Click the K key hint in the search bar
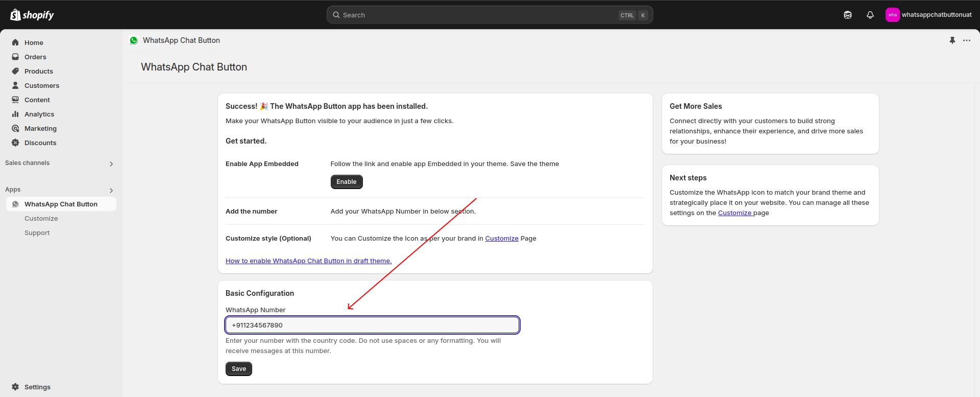This screenshot has width=980, height=397. click(x=643, y=15)
